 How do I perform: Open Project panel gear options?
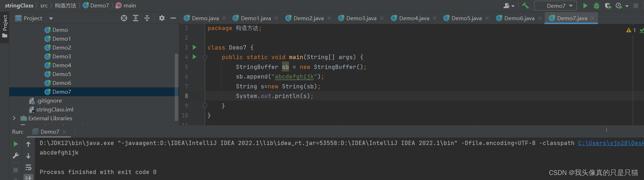coord(162,18)
